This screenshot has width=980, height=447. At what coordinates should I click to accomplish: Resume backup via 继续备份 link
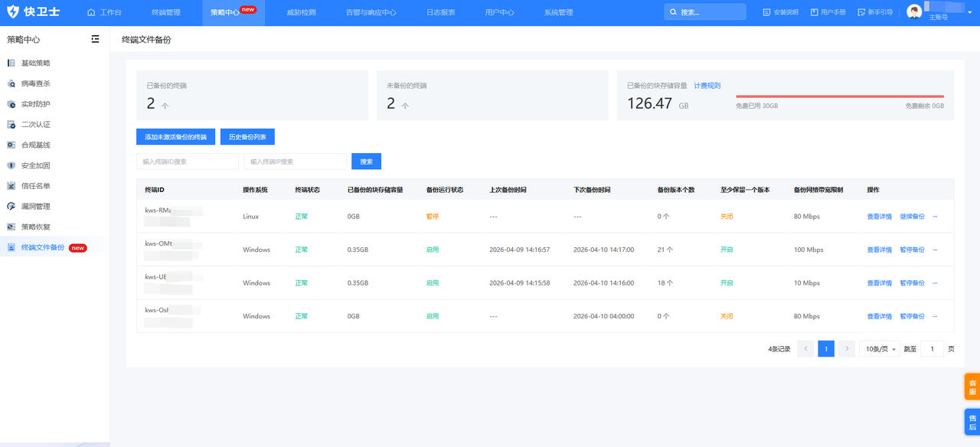click(912, 217)
